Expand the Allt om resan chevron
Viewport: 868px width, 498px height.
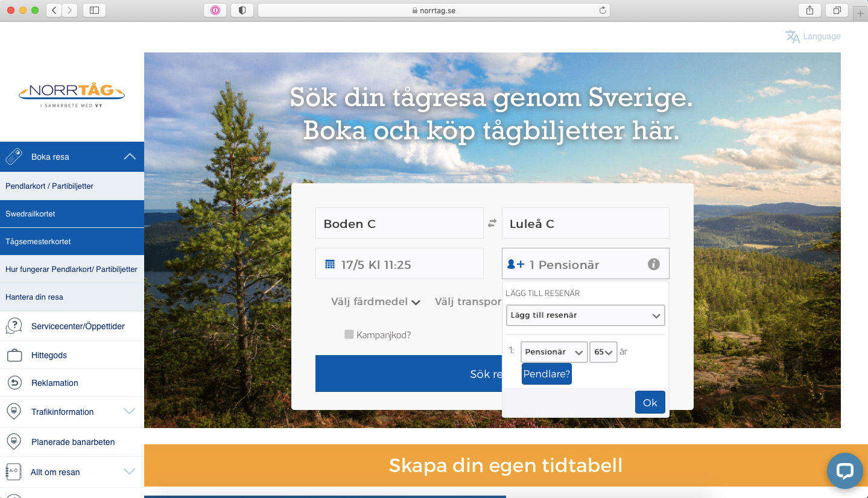(130, 471)
